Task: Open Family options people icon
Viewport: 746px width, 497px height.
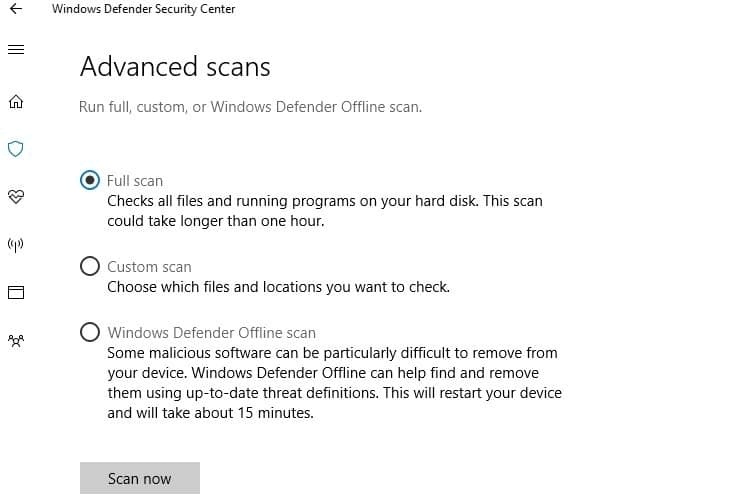Action: point(16,340)
